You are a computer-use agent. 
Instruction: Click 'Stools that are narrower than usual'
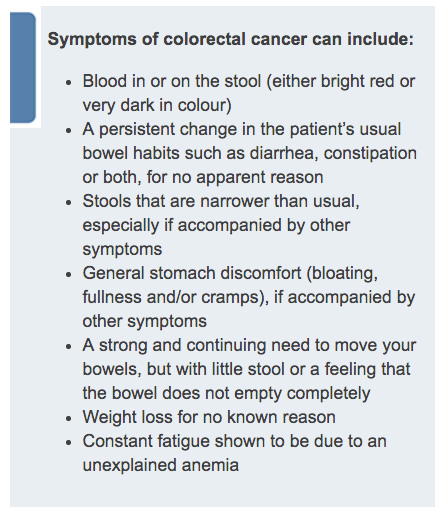point(221,201)
